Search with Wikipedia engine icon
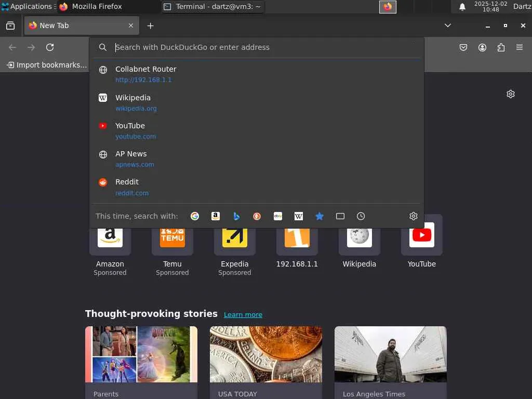The width and height of the screenshot is (532, 399). click(x=299, y=216)
